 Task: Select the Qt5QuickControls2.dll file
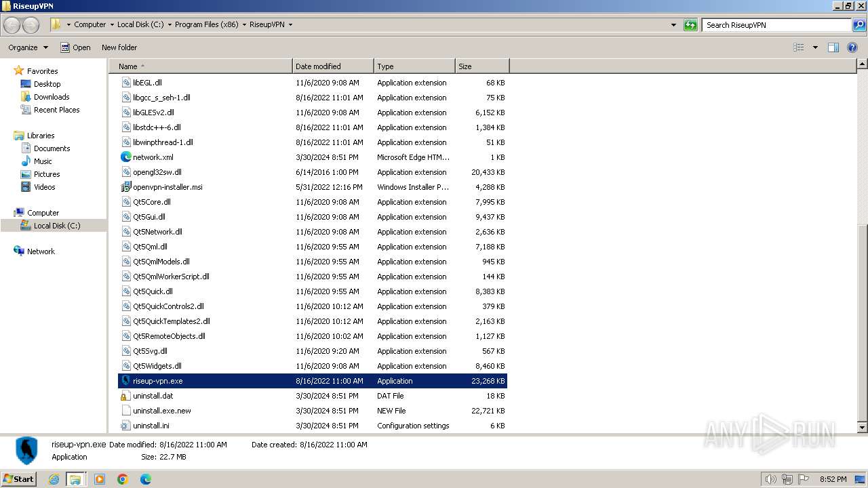click(168, 306)
